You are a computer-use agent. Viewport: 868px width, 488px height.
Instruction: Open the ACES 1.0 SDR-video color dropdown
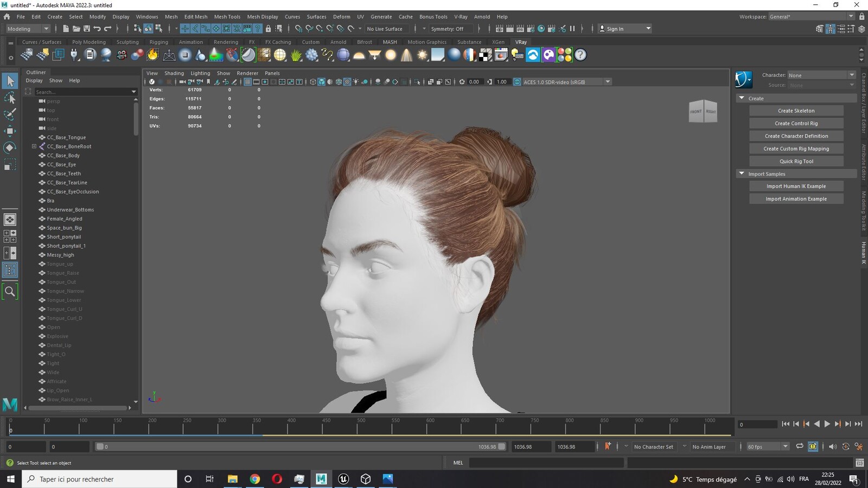pos(566,82)
